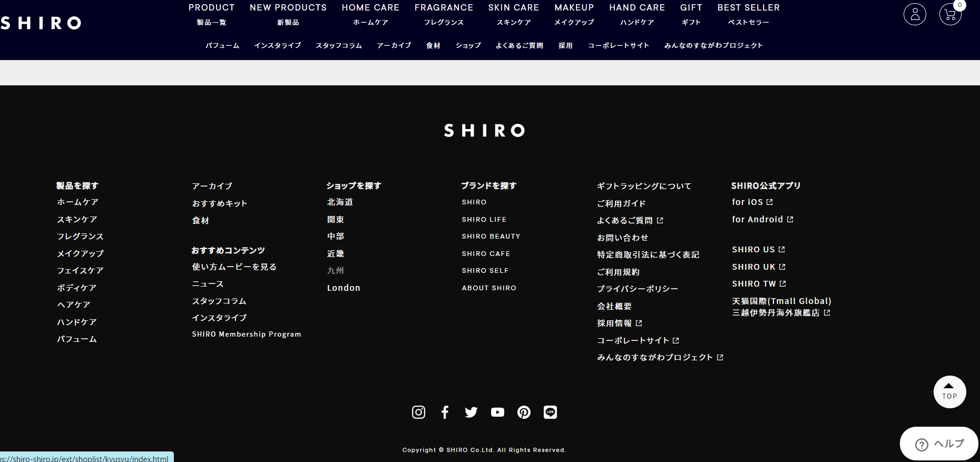The image size is (980, 462).
Task: Open SHIRO's LINE account icon
Action: pyautogui.click(x=550, y=412)
